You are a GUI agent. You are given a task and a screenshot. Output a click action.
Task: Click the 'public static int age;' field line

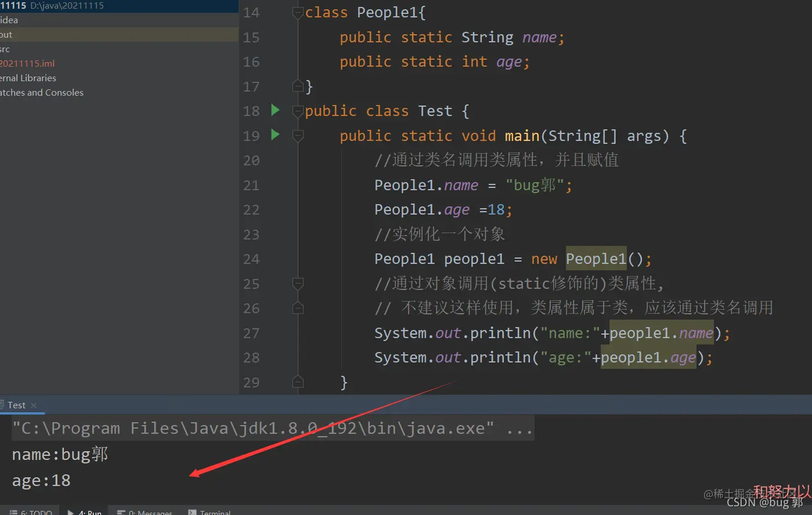tap(435, 61)
